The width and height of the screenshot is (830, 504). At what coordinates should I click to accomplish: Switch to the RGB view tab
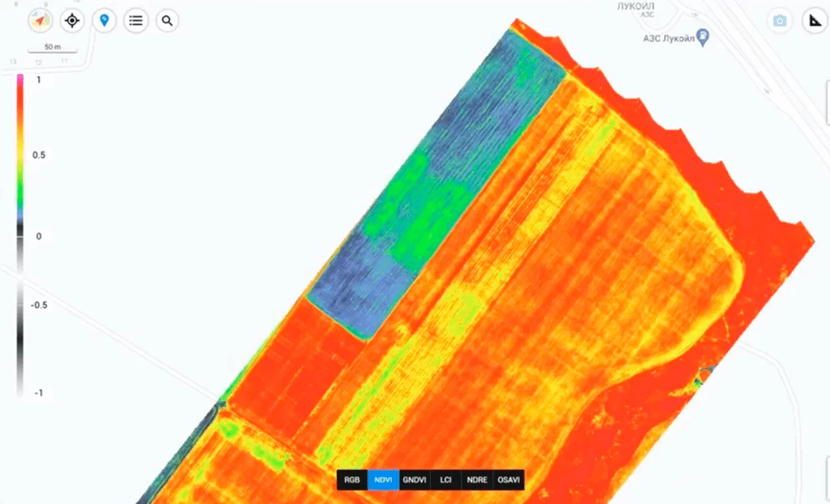click(x=352, y=480)
